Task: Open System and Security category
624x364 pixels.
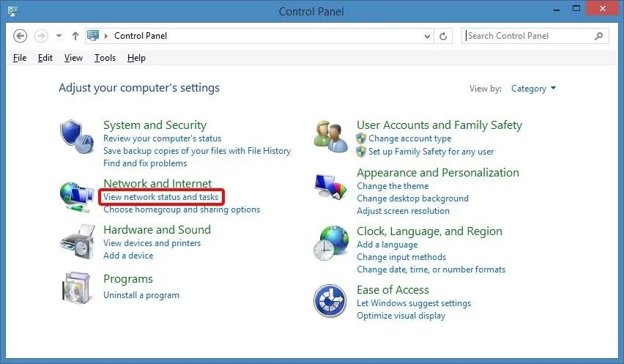Action: click(x=155, y=125)
